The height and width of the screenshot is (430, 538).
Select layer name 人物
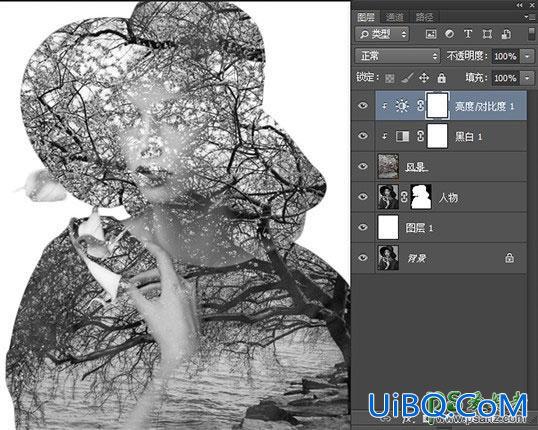click(x=448, y=197)
